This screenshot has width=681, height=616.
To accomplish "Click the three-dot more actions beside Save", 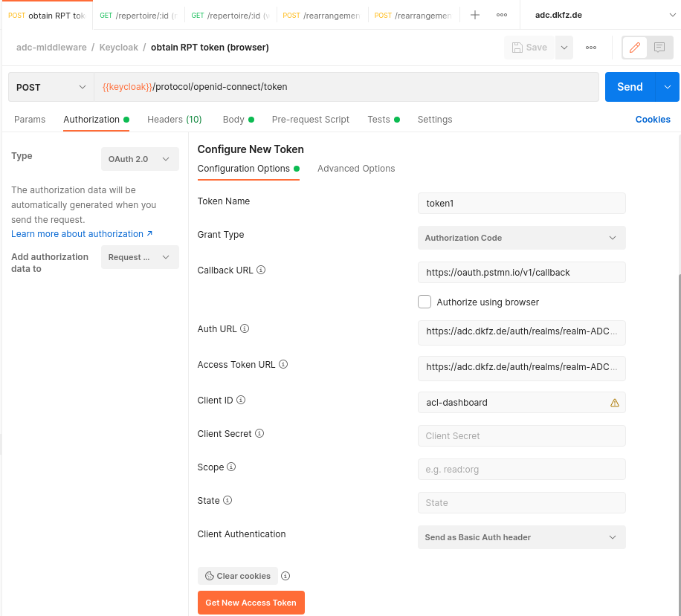I will click(x=591, y=47).
